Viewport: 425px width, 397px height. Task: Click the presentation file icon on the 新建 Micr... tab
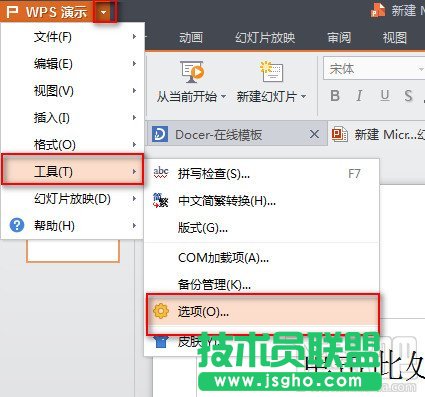click(340, 134)
